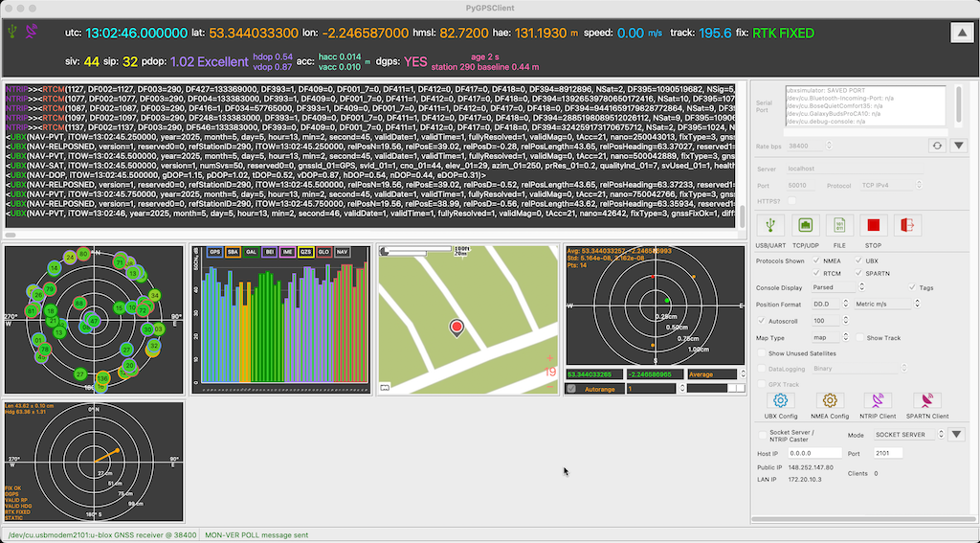Screen dimensions: 980x543
Task: Enable Show Unused Satellites checkbox
Action: click(x=761, y=352)
